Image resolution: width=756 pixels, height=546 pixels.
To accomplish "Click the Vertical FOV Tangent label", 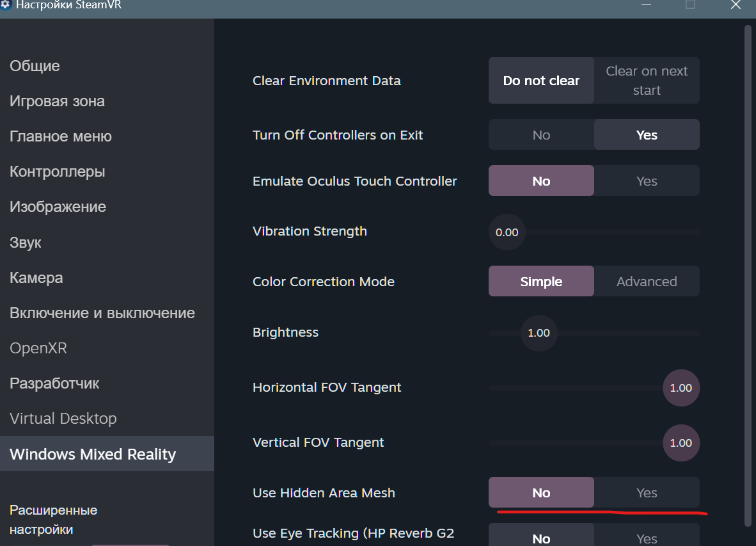I will tap(319, 442).
